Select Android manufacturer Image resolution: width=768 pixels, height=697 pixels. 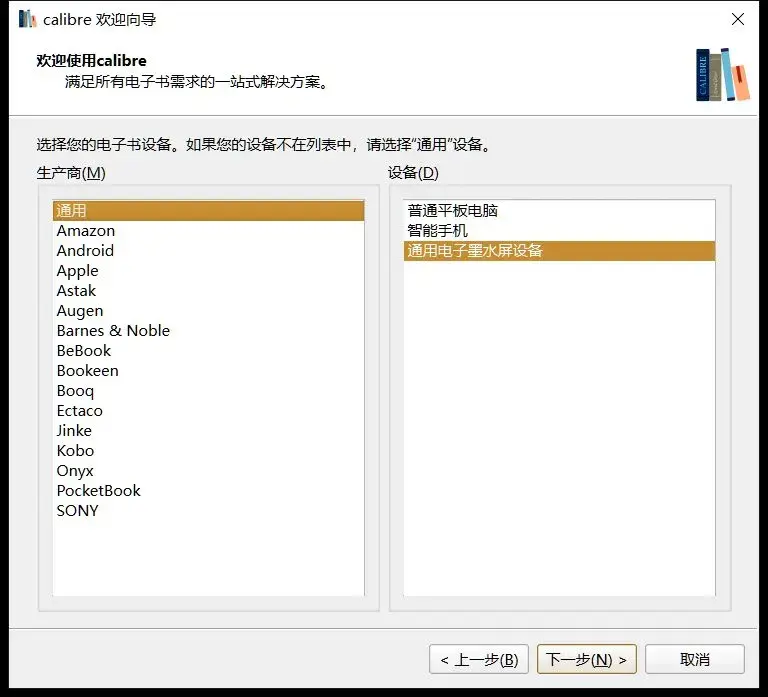209,251
